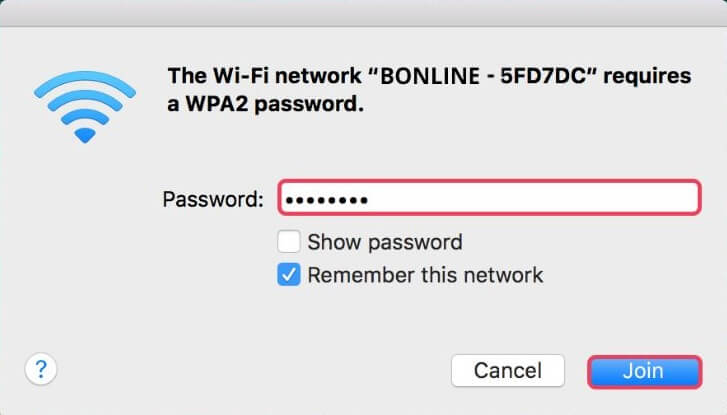
Task: Open help with the question mark button
Action: [40, 369]
